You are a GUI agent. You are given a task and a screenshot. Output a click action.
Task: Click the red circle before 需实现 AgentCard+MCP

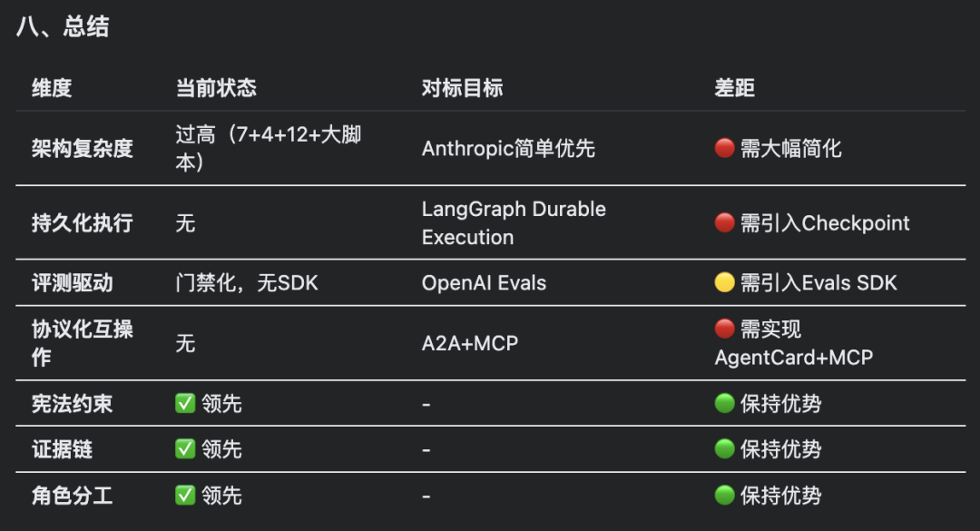724,329
